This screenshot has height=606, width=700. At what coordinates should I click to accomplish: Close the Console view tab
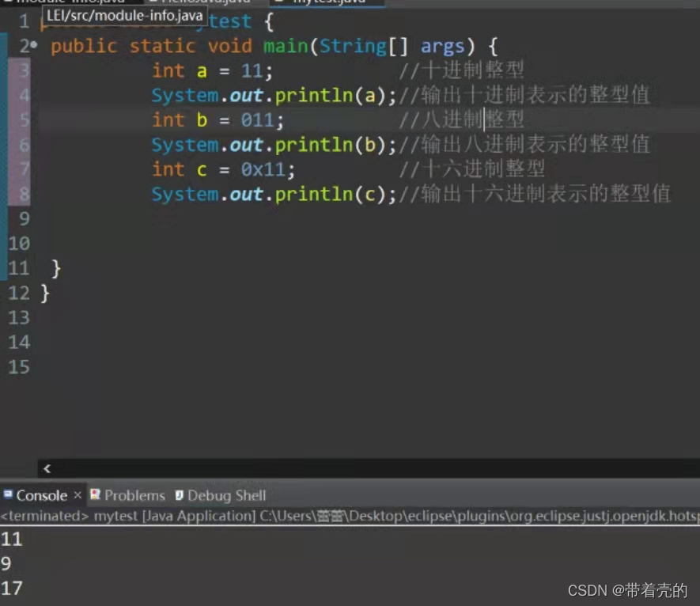(78, 494)
